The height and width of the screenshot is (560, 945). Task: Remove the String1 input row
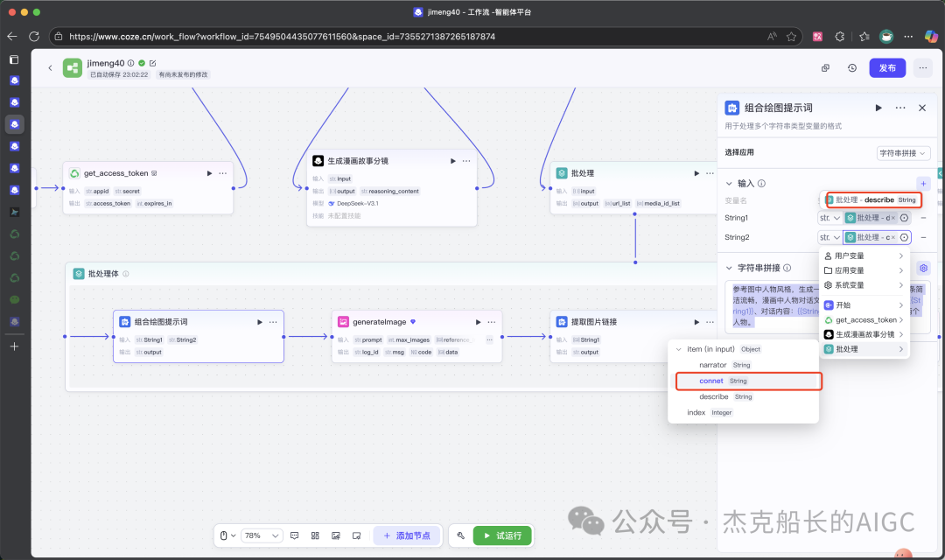(923, 218)
